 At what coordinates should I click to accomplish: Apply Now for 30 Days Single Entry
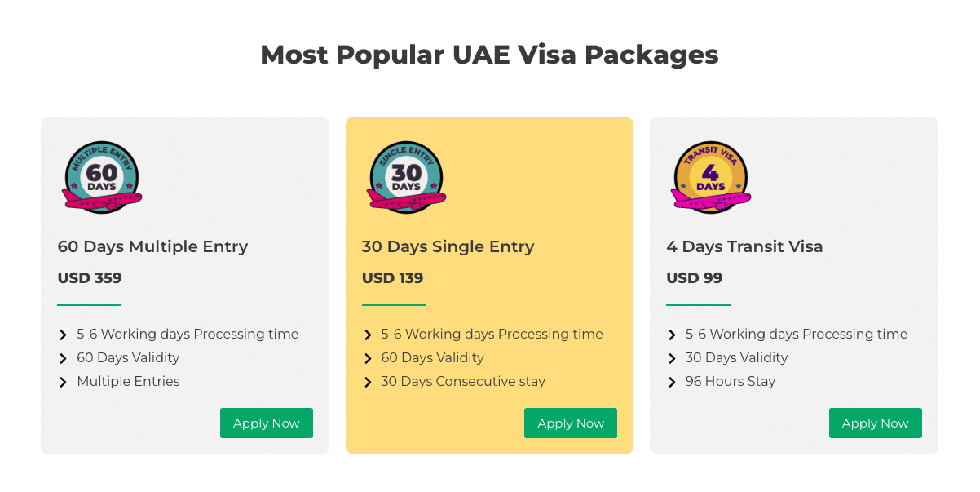[x=571, y=423]
